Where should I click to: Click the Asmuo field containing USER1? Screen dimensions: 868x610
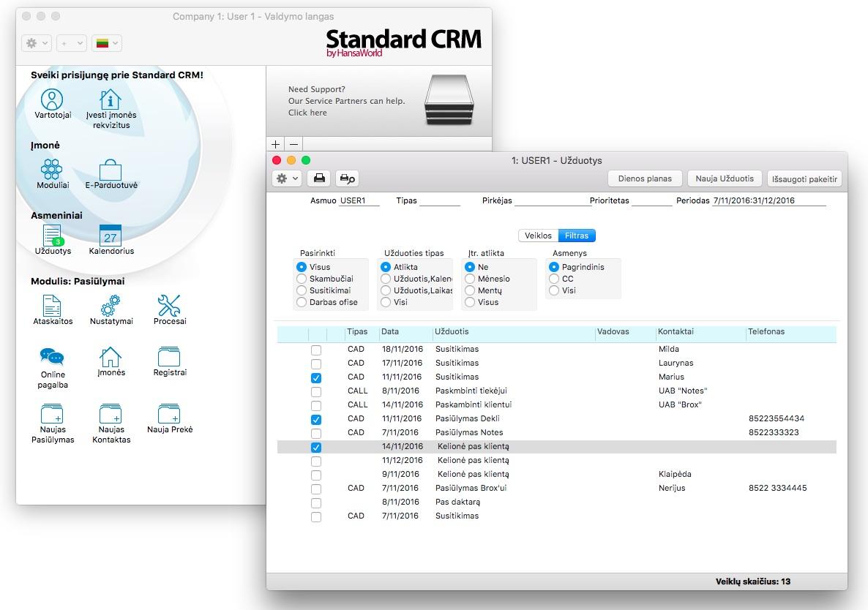tap(359, 200)
